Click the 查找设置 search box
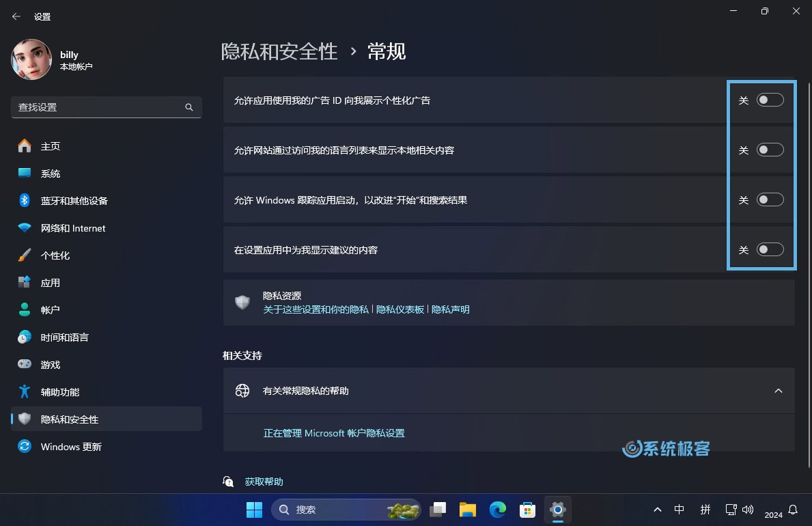 (x=106, y=107)
